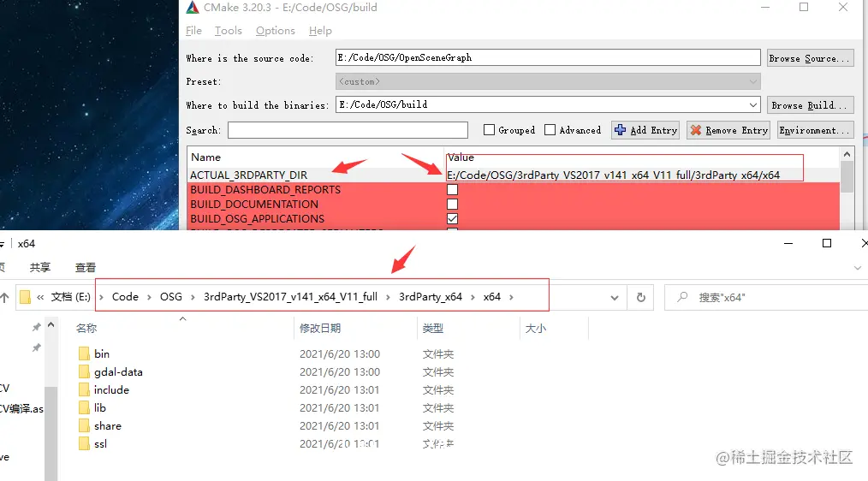Click the Explorer up-directory arrow
Screen dimensions: 868x481
coord(4,297)
